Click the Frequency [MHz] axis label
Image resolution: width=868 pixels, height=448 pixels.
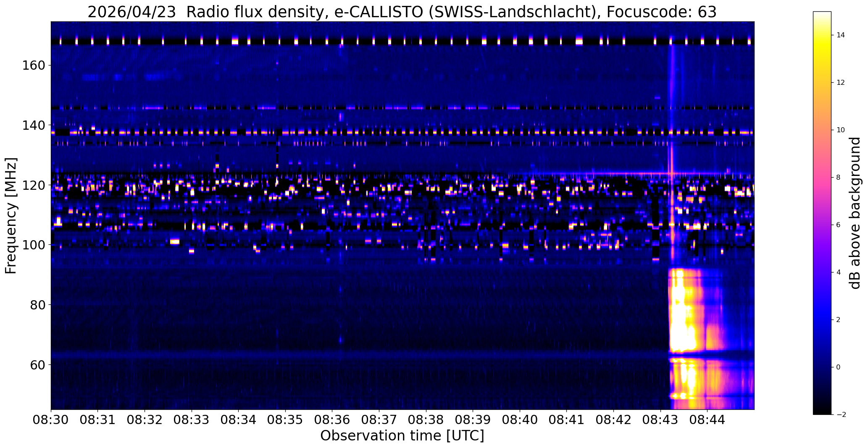click(11, 216)
